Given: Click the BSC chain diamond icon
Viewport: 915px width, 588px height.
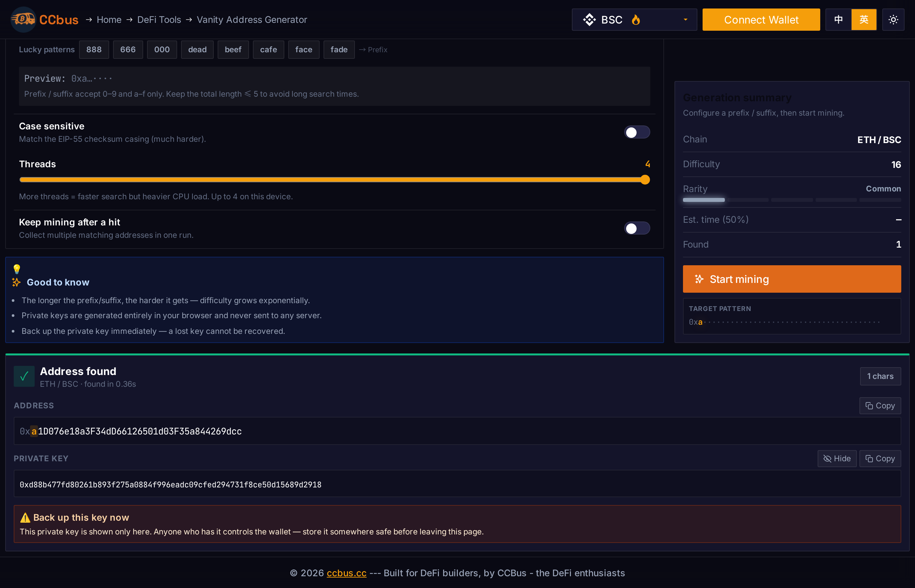Looking at the screenshot, I should 589,20.
